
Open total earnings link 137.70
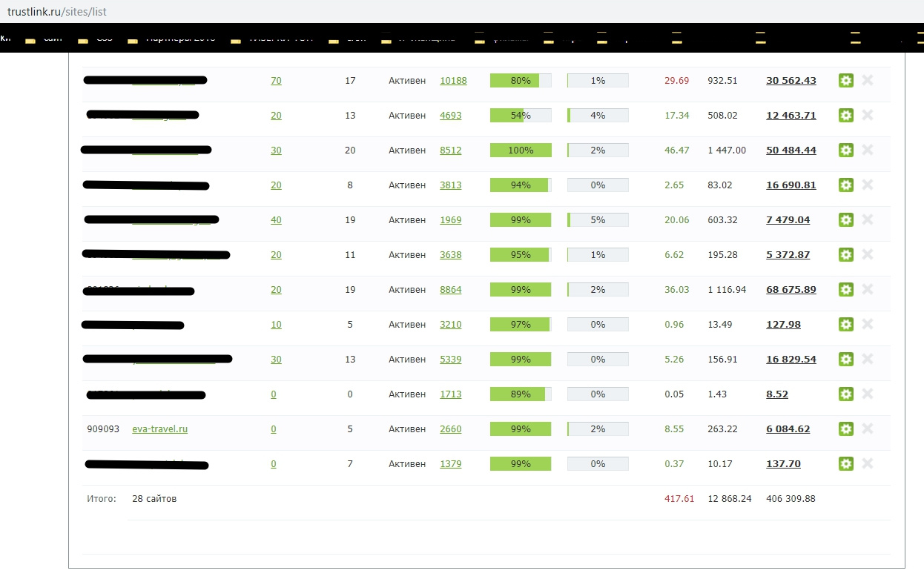pos(784,464)
